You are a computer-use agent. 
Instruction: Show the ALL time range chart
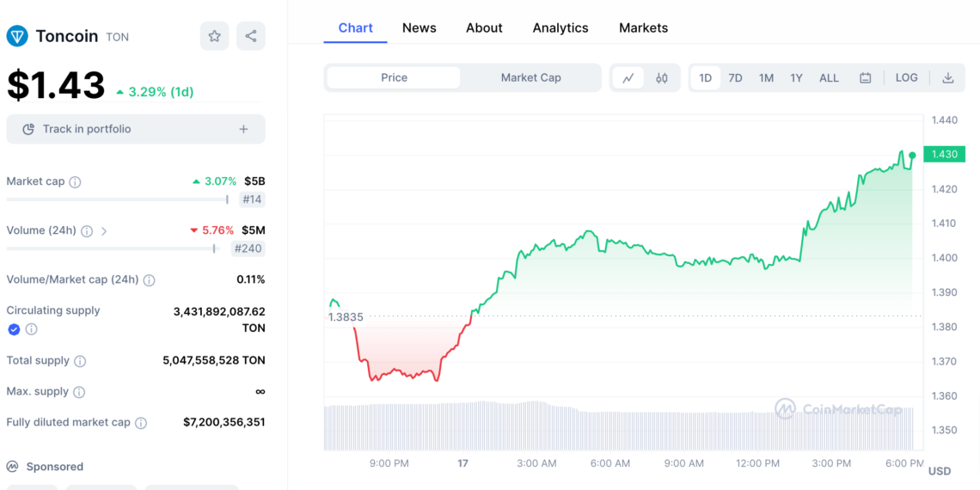[x=829, y=77]
